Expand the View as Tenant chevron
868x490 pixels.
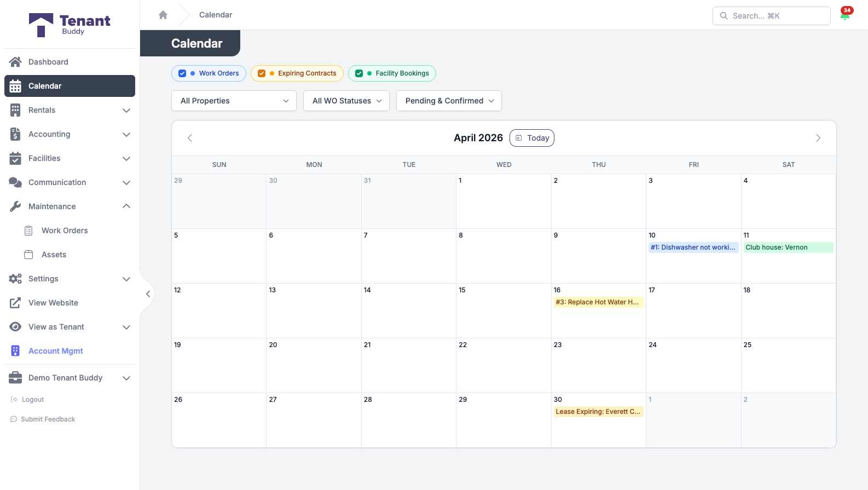126,327
